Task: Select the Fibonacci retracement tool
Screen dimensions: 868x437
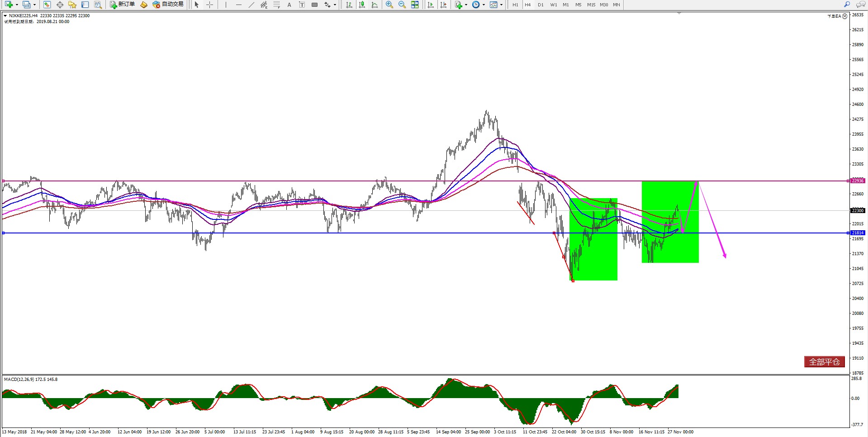Action: [x=277, y=5]
